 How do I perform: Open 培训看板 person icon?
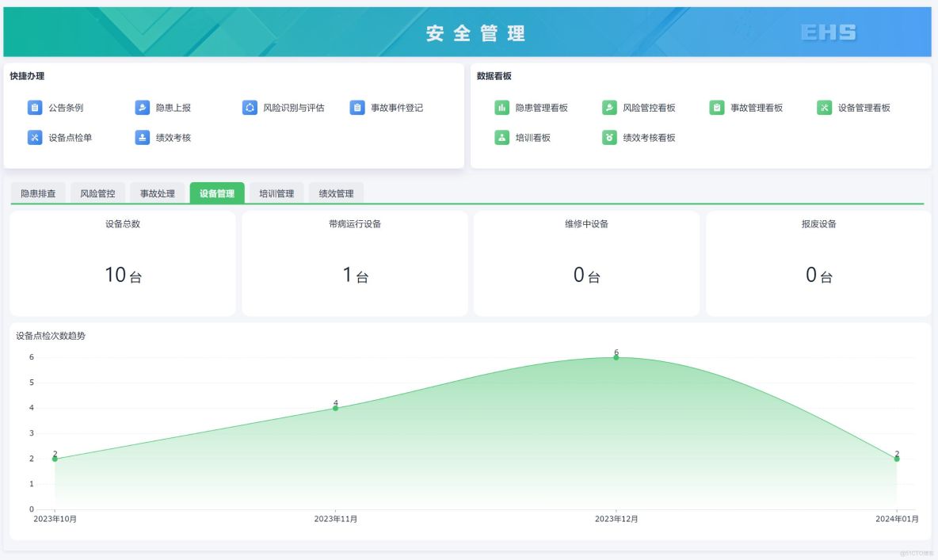(x=502, y=137)
